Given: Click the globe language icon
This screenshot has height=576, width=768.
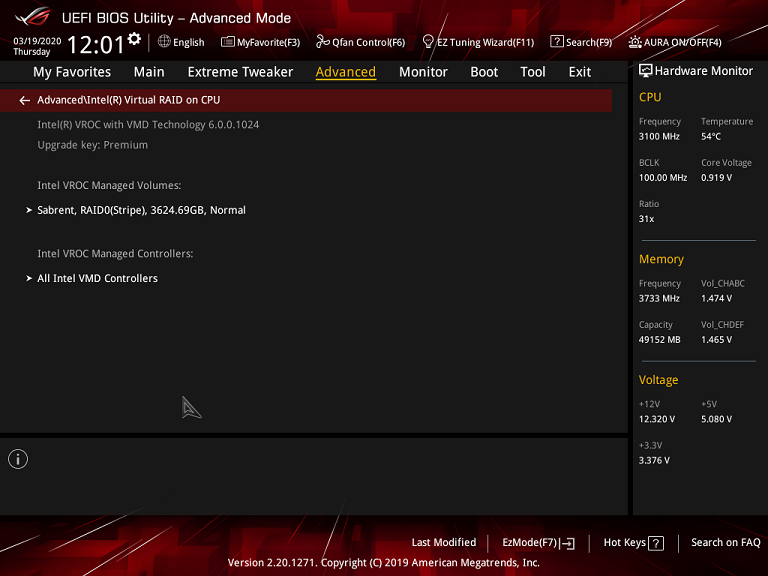Looking at the screenshot, I should coord(164,41).
